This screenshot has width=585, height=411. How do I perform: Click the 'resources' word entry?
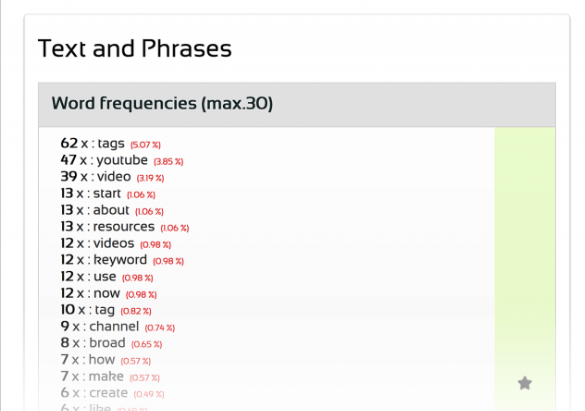125,227
